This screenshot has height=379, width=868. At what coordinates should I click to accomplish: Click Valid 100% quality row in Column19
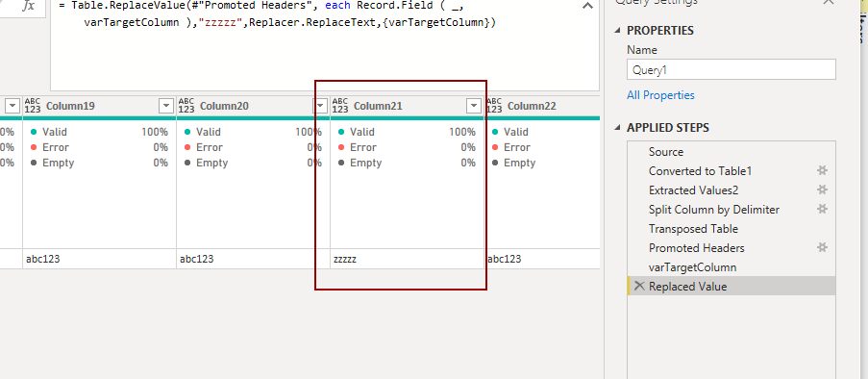pyautogui.click(x=99, y=132)
